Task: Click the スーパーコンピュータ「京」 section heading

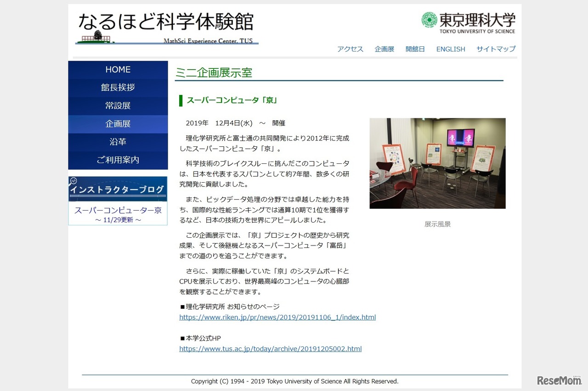Action: point(232,101)
